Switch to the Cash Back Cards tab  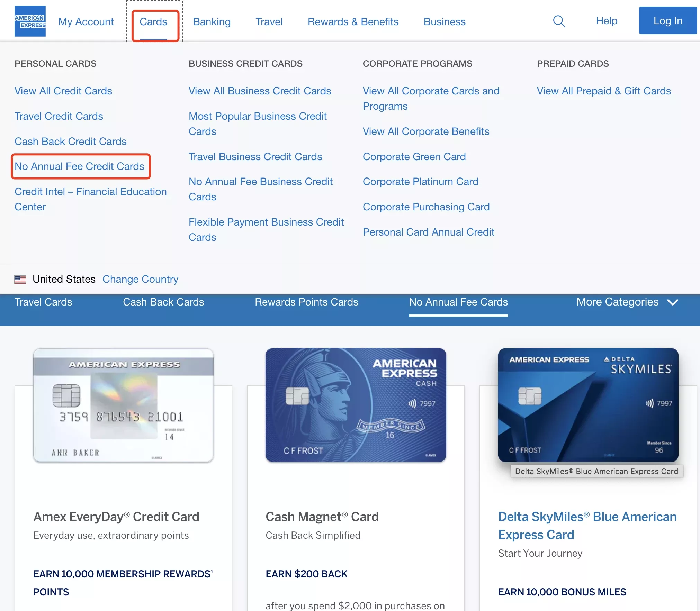[163, 302]
